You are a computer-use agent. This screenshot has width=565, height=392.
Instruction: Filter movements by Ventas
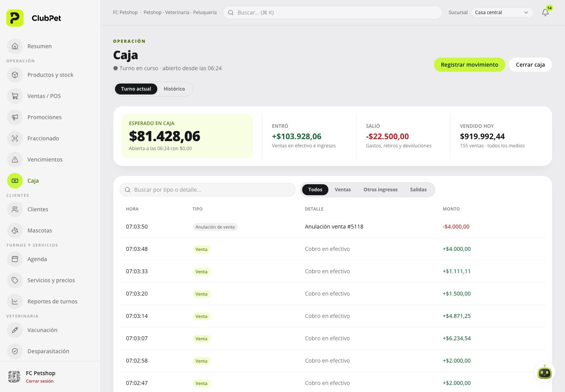[343, 190]
